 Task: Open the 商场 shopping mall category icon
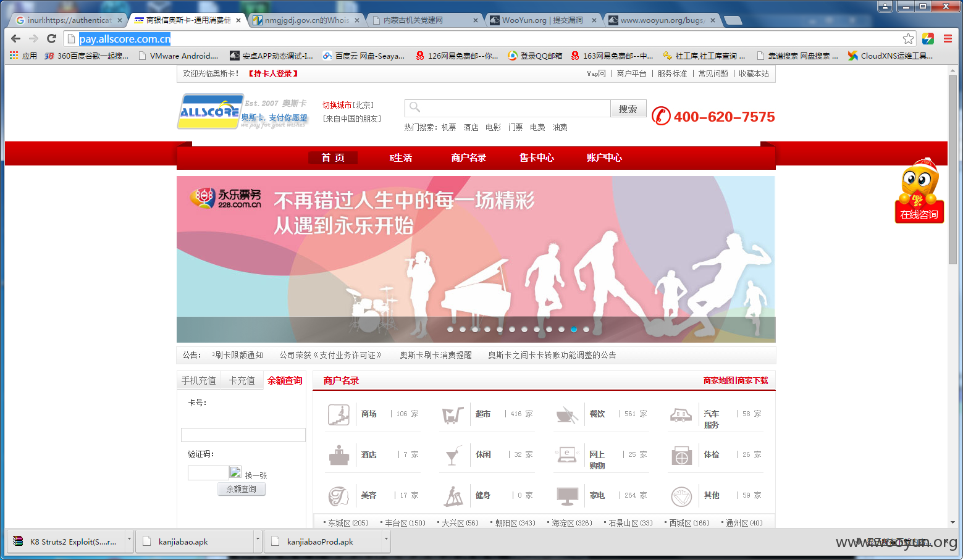click(339, 414)
